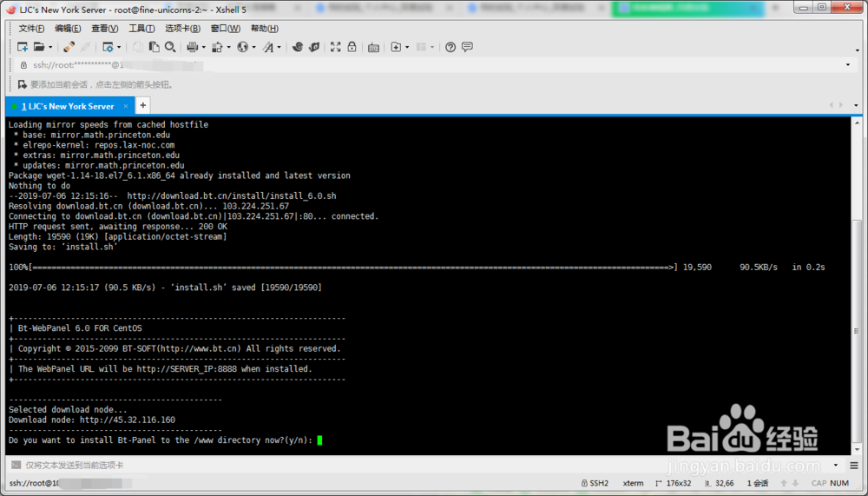This screenshot has width=868, height=496.
Task: Click 'Bt-WebPanel 6.0 FOR CentOS' text
Action: [x=80, y=328]
